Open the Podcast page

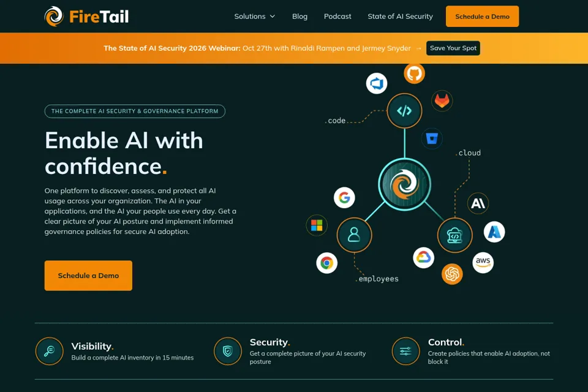point(337,17)
